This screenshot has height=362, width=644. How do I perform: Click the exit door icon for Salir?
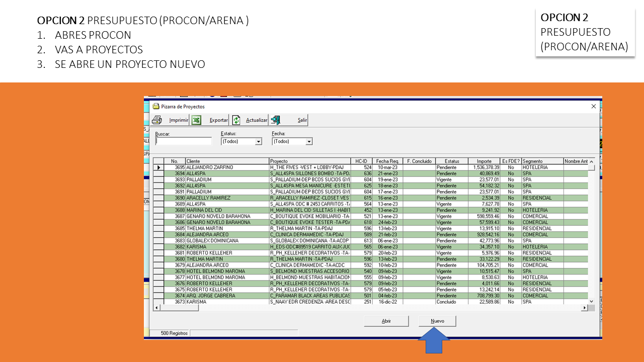pos(275,120)
